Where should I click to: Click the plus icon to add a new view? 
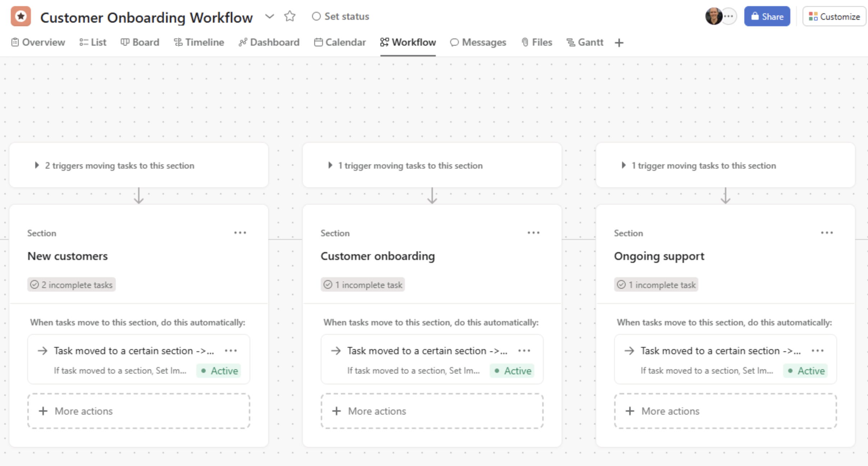619,42
